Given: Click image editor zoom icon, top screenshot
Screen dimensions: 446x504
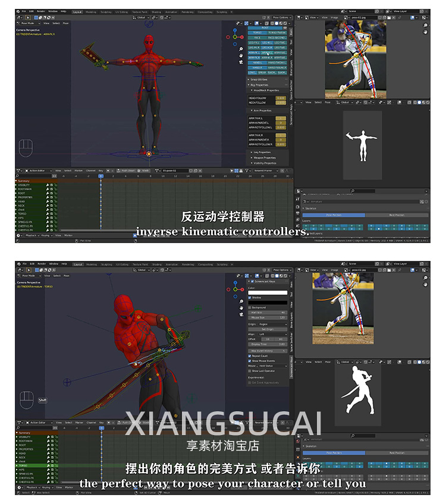Looking at the screenshot, I should [x=425, y=26].
